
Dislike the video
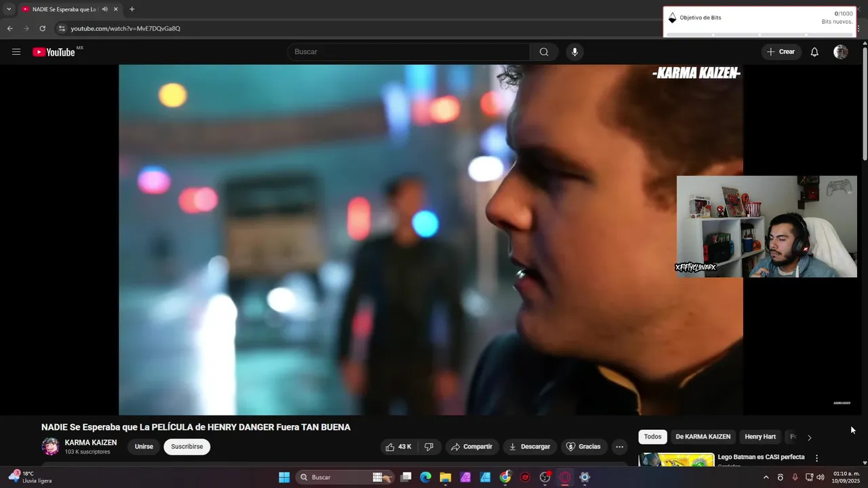click(x=429, y=447)
